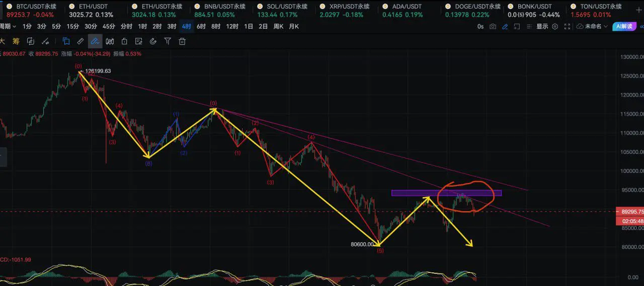The height and width of the screenshot is (286, 644).
Task: Open the list settings icon beside 显示
Action: pos(530,27)
